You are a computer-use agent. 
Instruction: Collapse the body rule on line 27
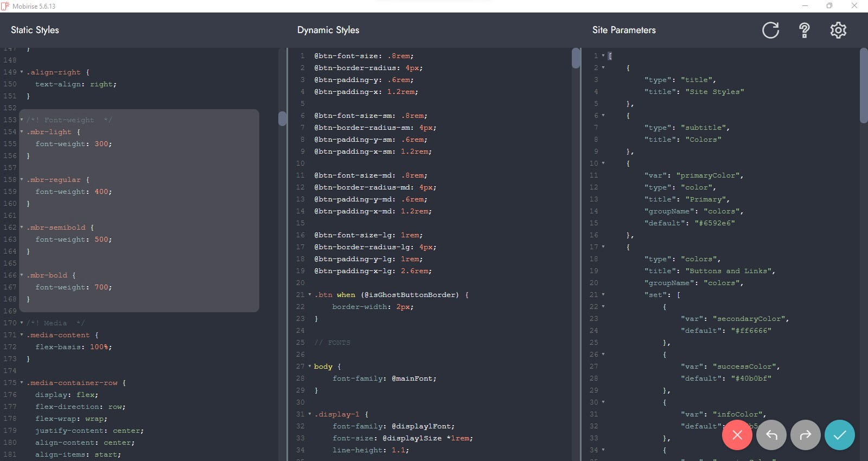tap(310, 367)
